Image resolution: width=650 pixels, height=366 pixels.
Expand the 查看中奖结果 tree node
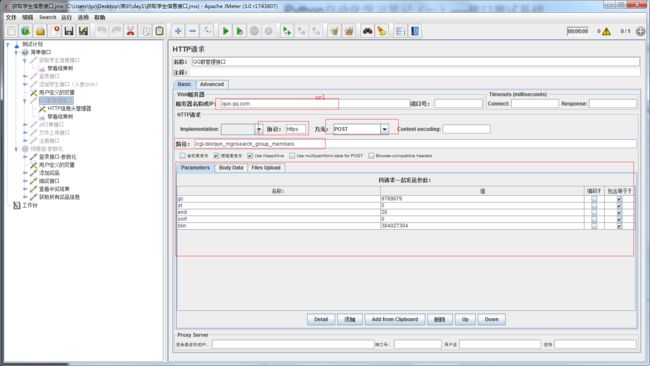pos(25,189)
